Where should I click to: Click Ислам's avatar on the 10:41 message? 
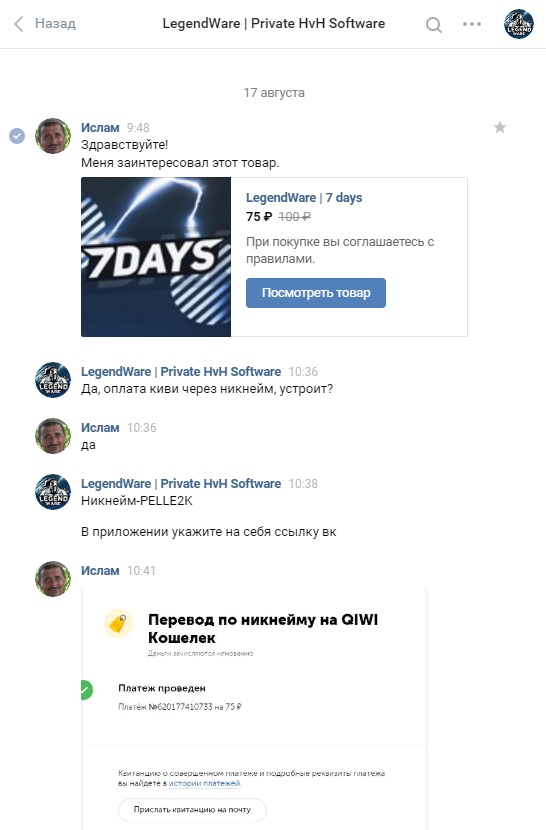(53, 579)
